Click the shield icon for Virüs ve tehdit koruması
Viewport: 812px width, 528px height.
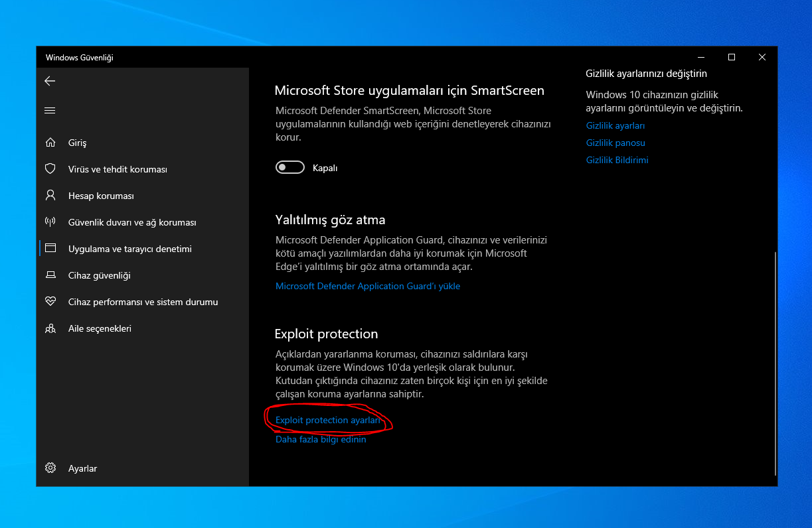click(x=50, y=169)
